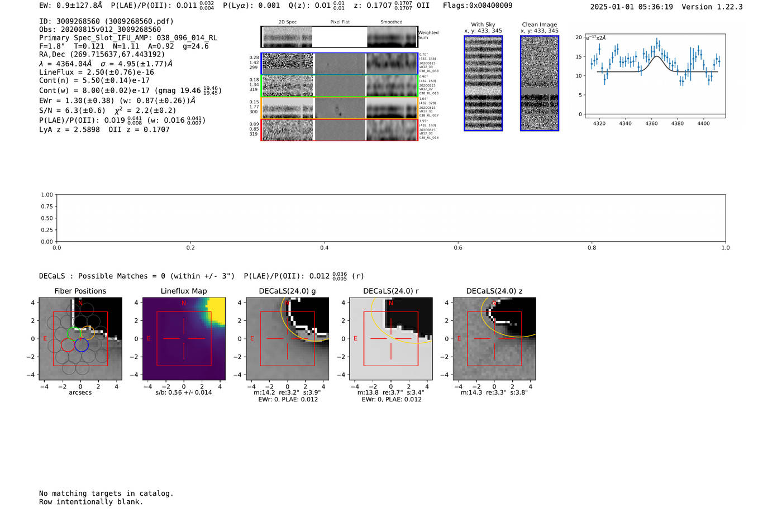Click the 'Flags:0x00400009' text
Screen dimensions: 782x532
click(x=478, y=6)
